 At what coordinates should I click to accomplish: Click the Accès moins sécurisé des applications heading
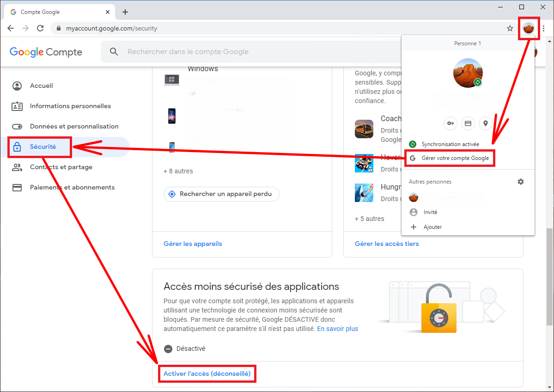pos(251,286)
